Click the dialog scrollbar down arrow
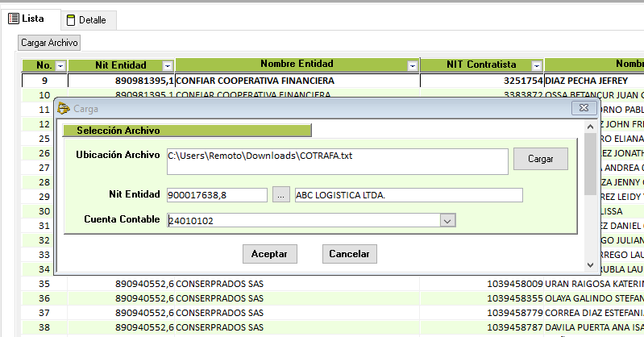The image size is (644, 337). 590,265
